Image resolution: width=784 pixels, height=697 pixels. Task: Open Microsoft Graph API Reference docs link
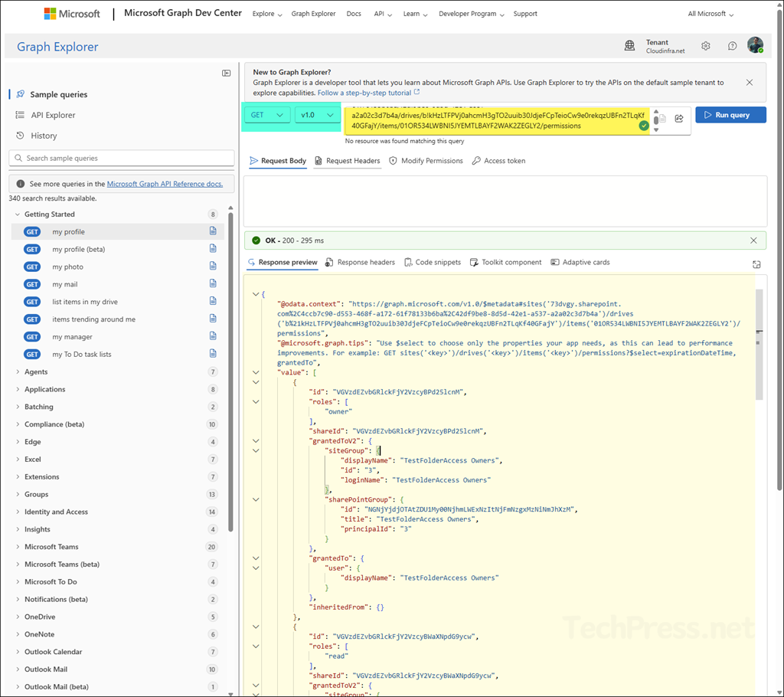(165, 184)
